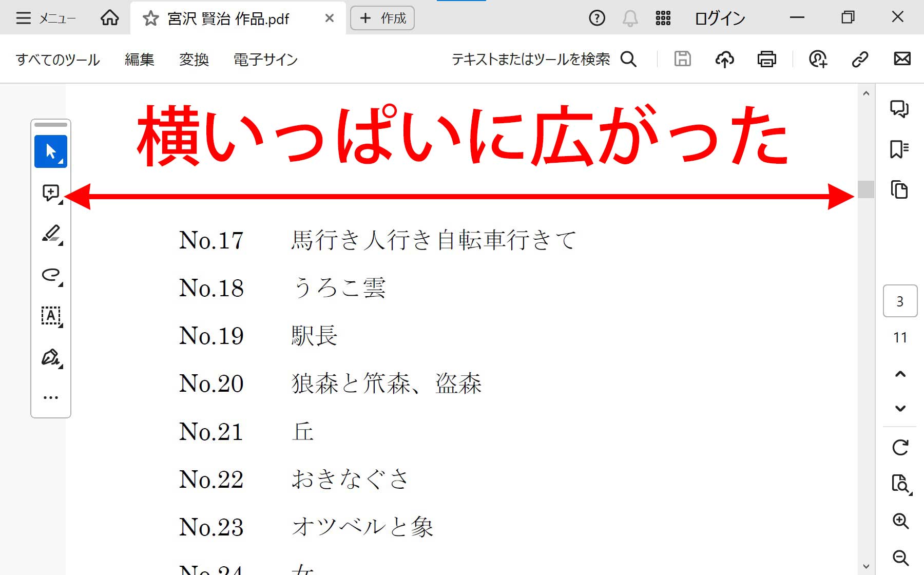Click the text 駅長

tap(314, 335)
